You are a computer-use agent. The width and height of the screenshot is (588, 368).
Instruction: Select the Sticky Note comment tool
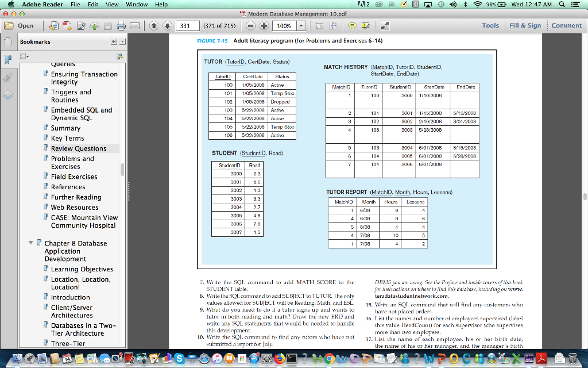click(353, 25)
